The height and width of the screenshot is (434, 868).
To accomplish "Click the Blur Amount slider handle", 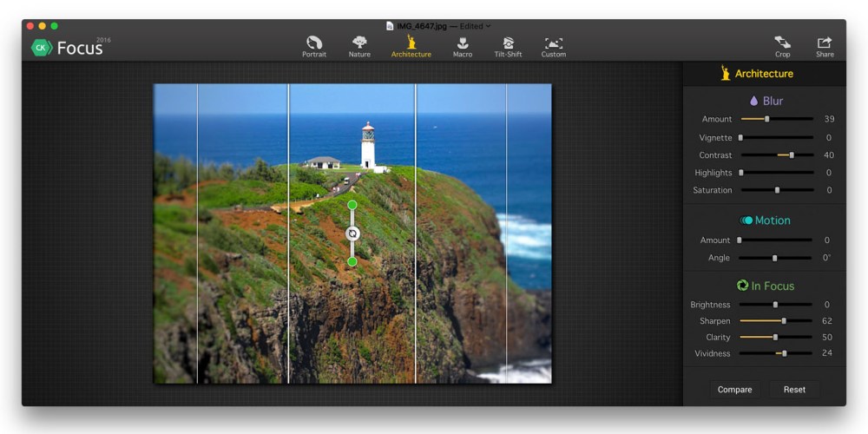I will point(766,119).
